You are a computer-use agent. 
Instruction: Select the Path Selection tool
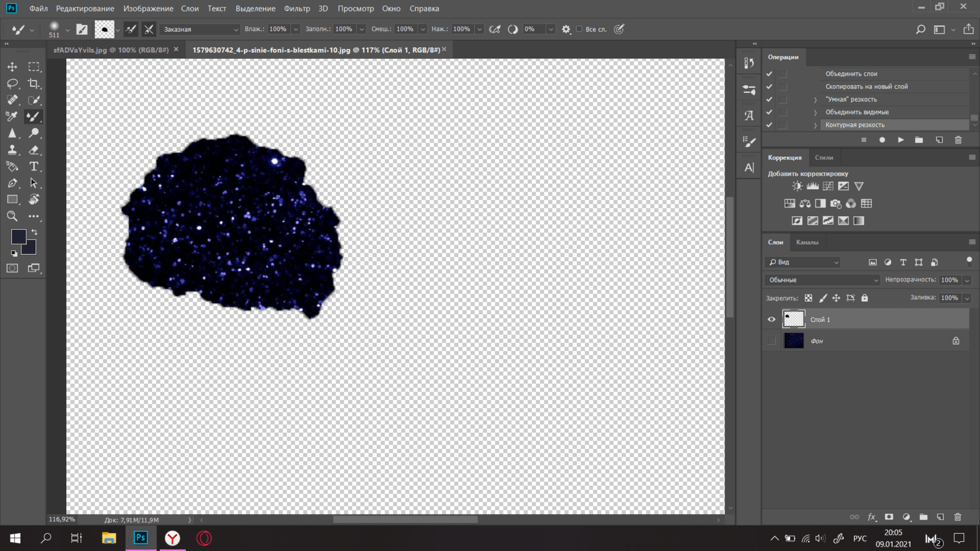coord(34,183)
